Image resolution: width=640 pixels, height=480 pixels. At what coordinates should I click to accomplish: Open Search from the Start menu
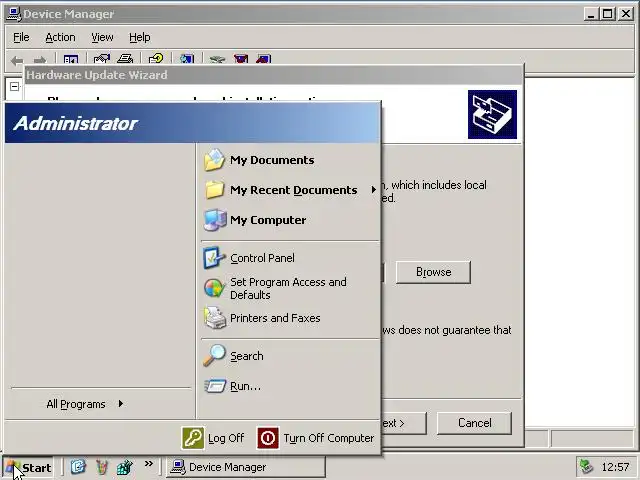[290, 356]
